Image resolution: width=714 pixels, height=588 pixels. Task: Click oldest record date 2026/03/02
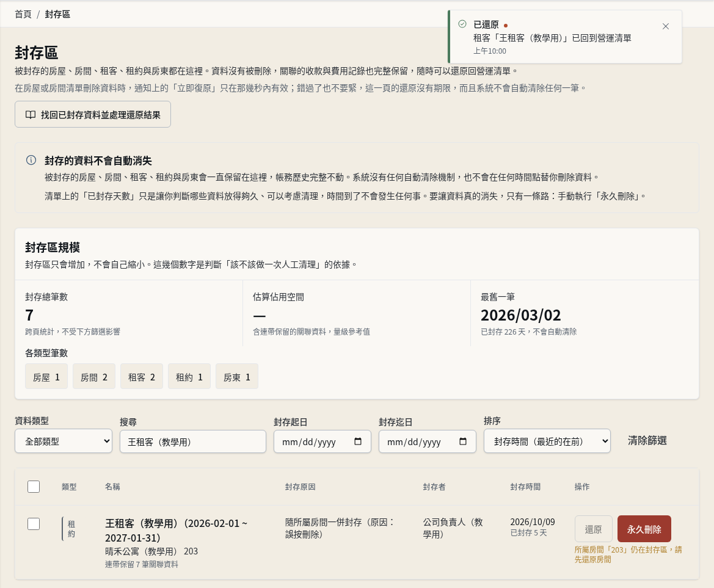(521, 315)
